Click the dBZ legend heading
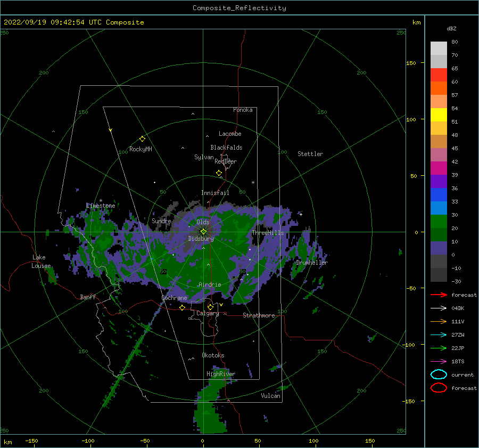Screen dimensions: 479x448 [x=451, y=29]
